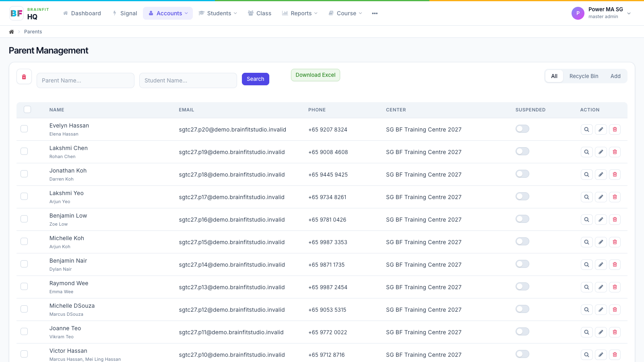The height and width of the screenshot is (362, 644).
Task: Click the BrainFit HQ logo
Action: [x=29, y=13]
